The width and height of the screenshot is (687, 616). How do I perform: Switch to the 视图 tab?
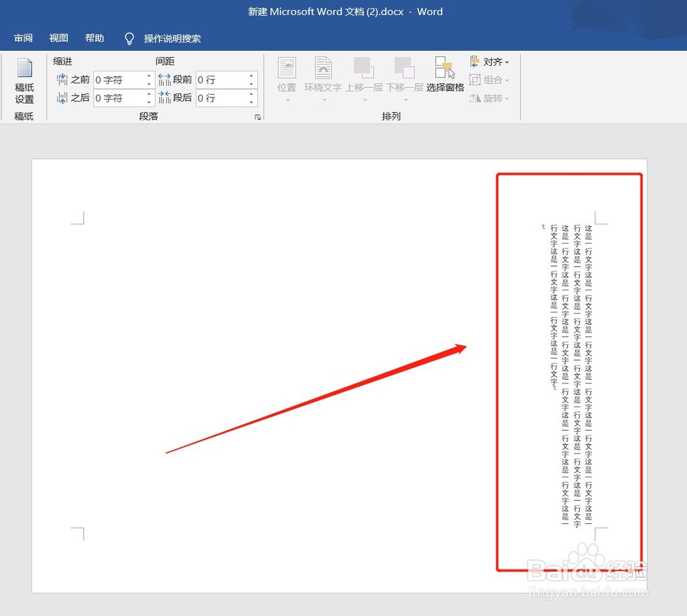pyautogui.click(x=58, y=38)
